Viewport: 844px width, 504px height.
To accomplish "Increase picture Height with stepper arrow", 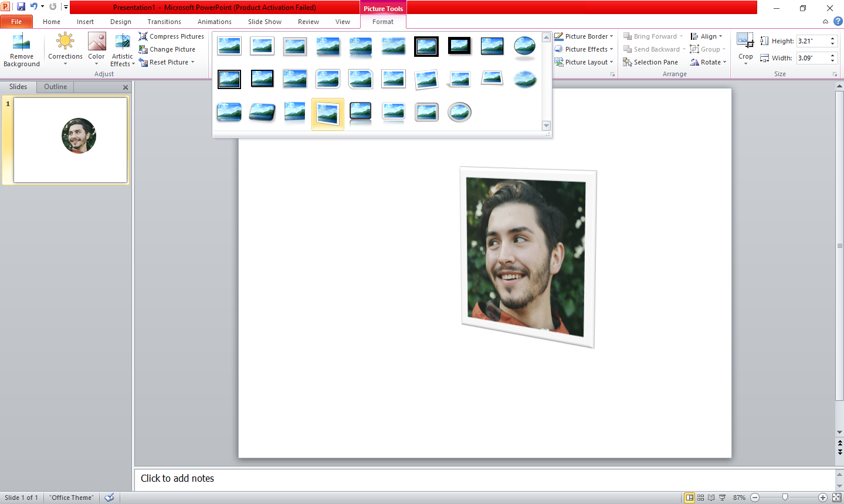I will pos(832,38).
